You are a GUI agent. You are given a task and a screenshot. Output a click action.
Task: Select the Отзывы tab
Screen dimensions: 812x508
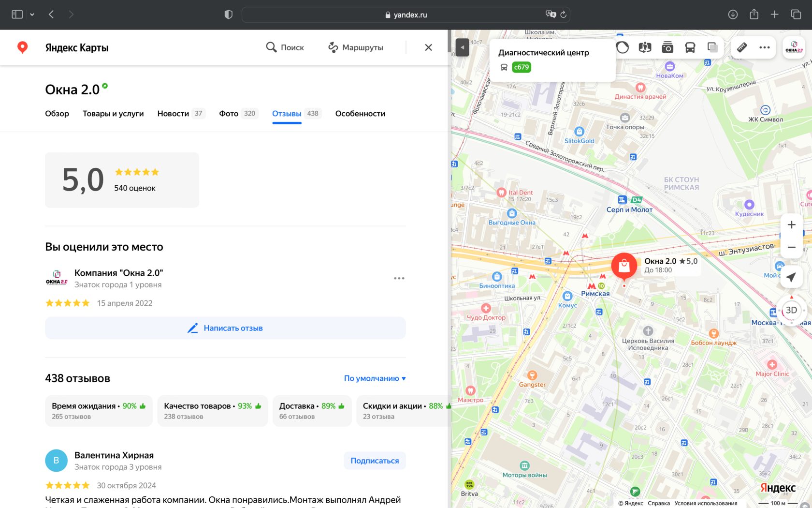(x=296, y=114)
